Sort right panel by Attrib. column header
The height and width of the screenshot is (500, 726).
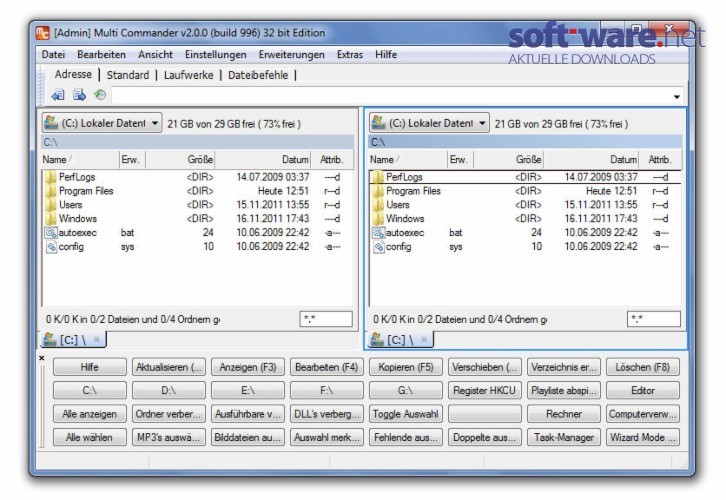click(x=659, y=160)
